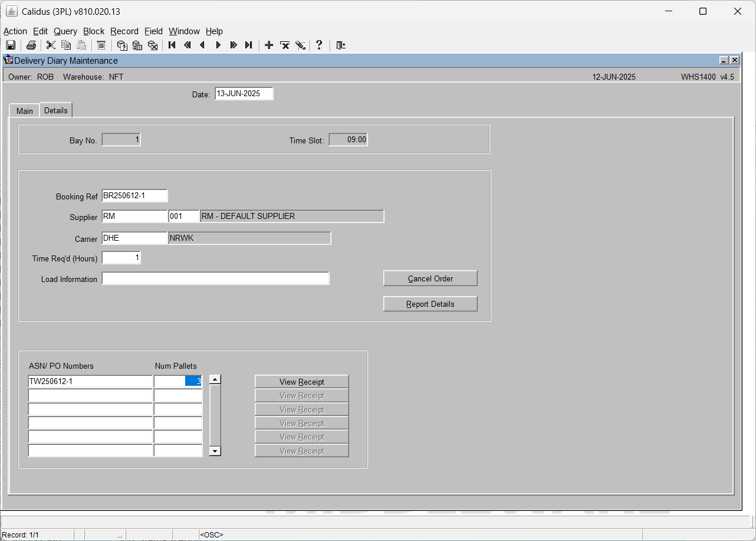
Task: Click the Delete Record icon
Action: (x=285, y=45)
